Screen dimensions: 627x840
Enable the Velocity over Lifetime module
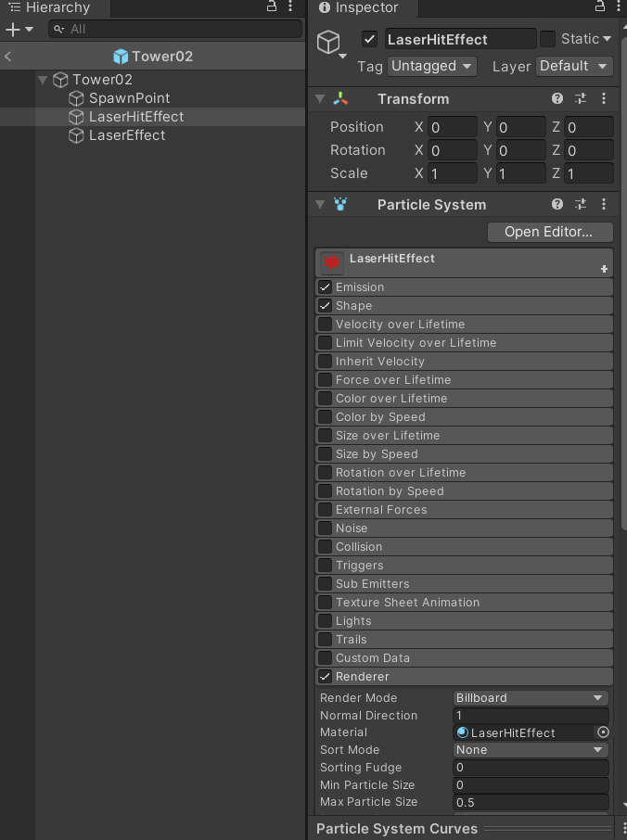(x=326, y=325)
